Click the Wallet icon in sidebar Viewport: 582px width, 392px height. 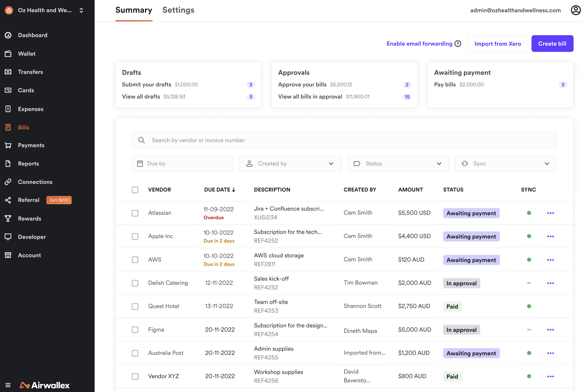coord(8,54)
